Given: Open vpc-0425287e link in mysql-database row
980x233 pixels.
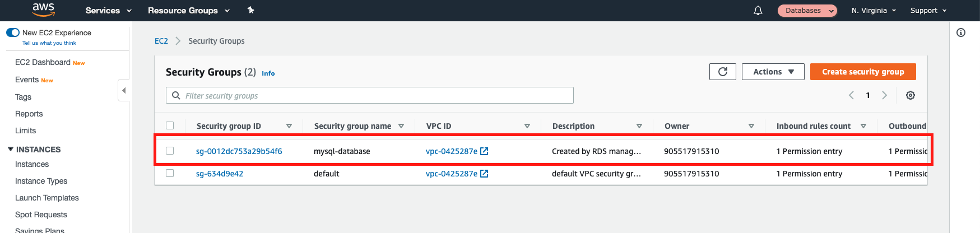Looking at the screenshot, I should click(x=452, y=151).
